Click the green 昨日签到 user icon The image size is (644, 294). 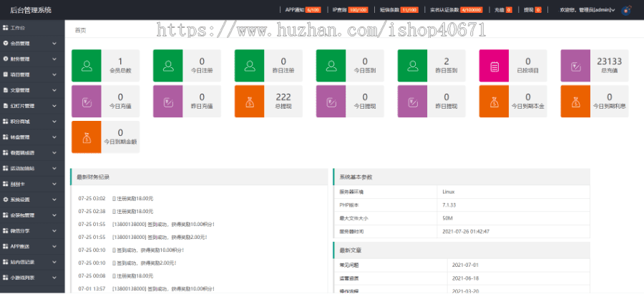tap(412, 67)
